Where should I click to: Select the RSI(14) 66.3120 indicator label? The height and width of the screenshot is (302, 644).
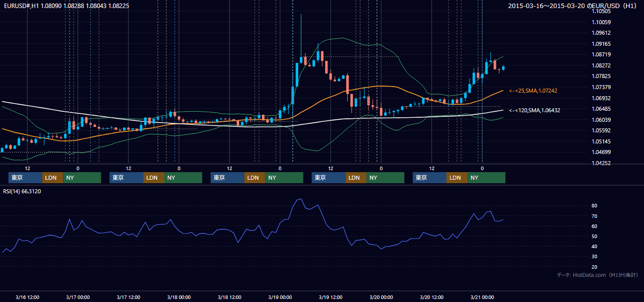[x=22, y=191]
